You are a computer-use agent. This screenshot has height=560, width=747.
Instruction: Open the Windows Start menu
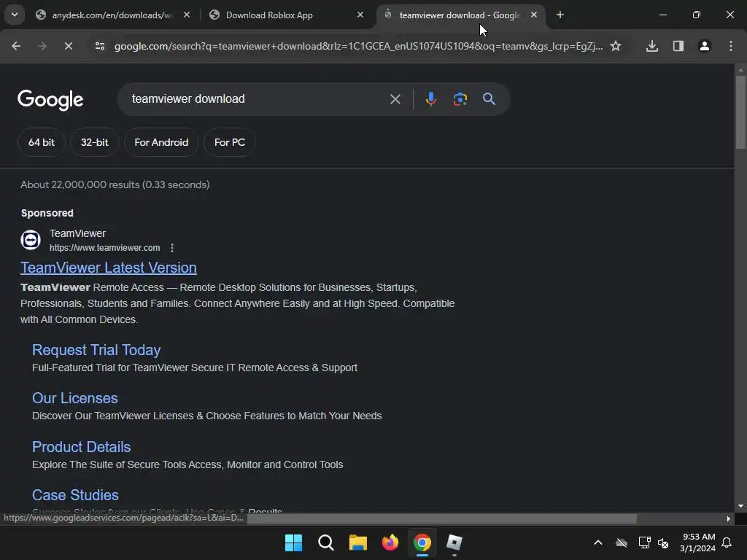(x=293, y=542)
